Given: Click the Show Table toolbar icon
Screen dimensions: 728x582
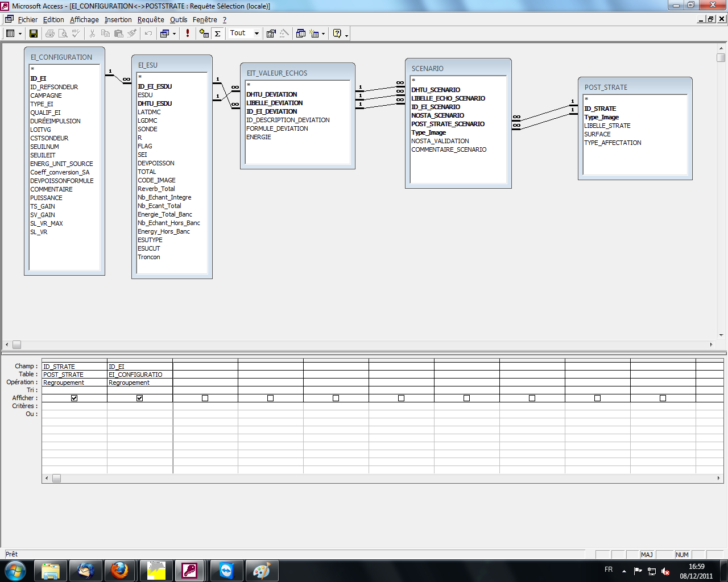Looking at the screenshot, I should click(204, 34).
